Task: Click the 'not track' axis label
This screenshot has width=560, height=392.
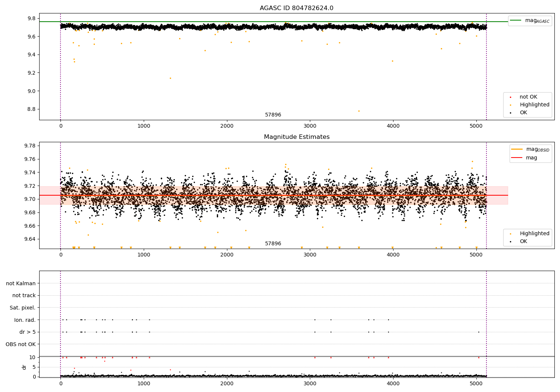Action: point(24,296)
